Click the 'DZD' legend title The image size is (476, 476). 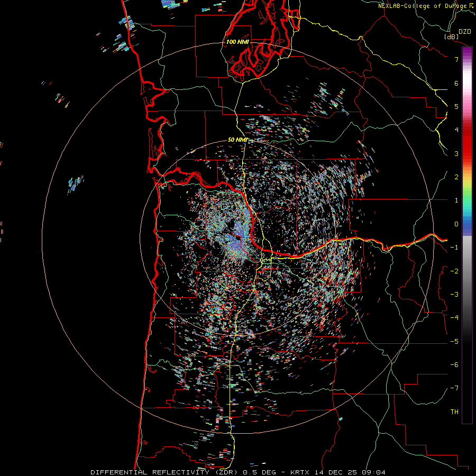465,32
